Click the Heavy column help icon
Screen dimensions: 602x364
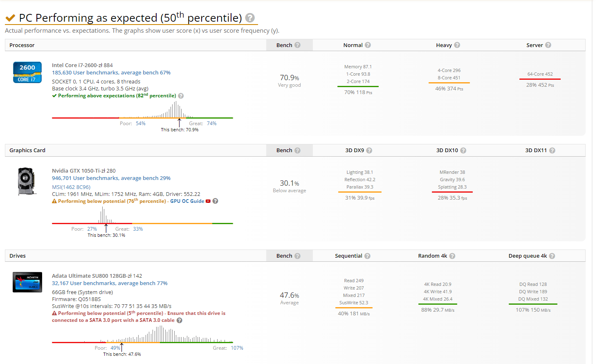[457, 45]
